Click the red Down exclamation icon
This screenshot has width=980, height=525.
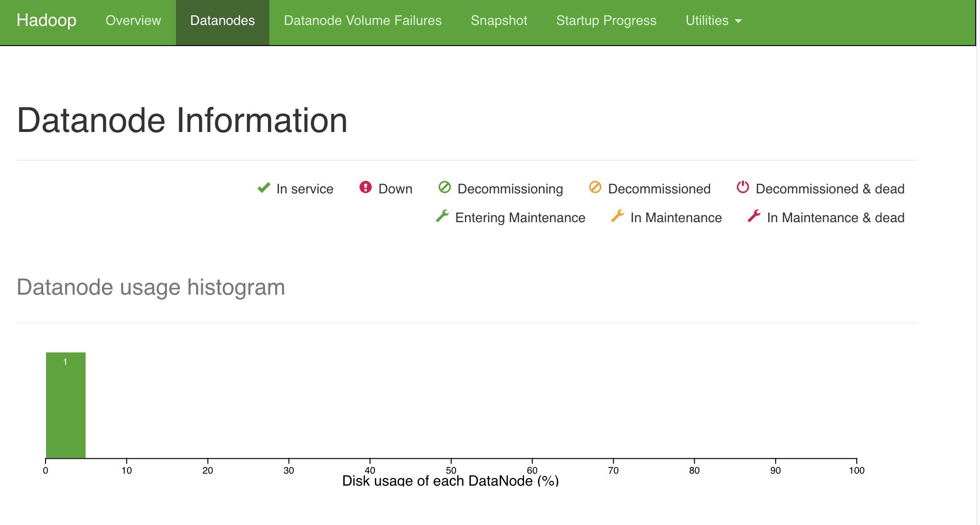tap(365, 187)
